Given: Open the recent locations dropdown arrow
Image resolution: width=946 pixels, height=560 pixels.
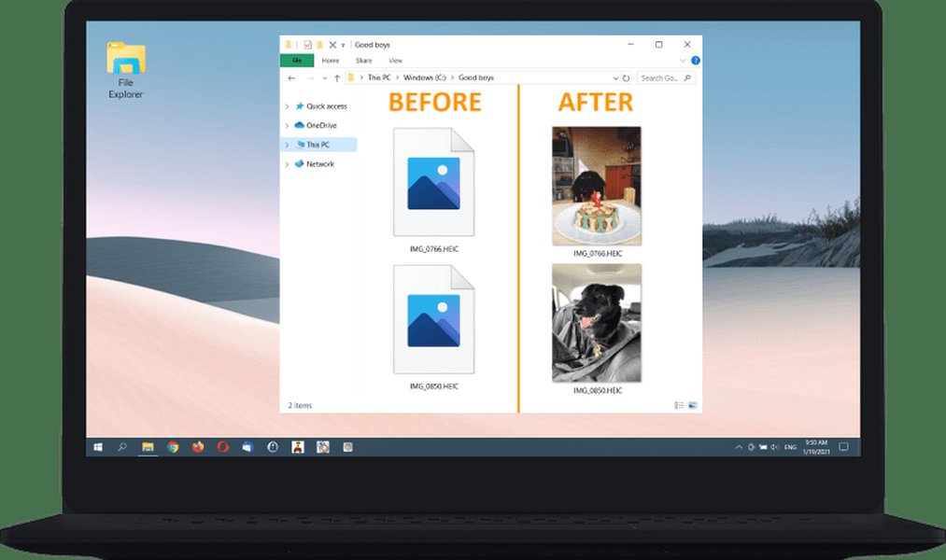Looking at the screenshot, I should click(325, 78).
